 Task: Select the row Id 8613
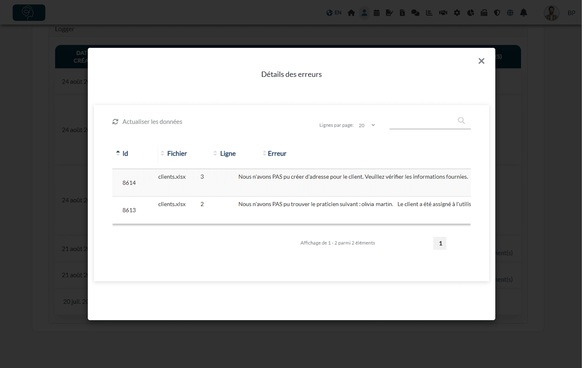pos(292,210)
